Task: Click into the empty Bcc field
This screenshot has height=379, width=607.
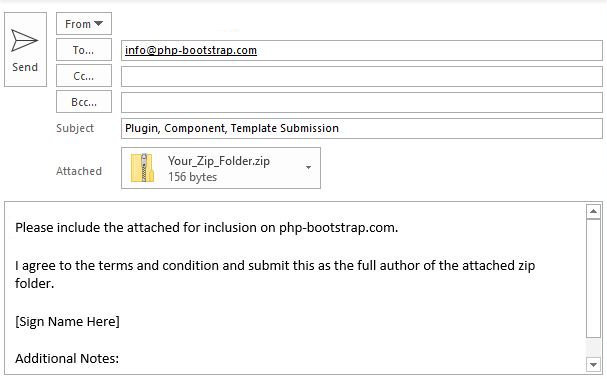Action: [362, 102]
